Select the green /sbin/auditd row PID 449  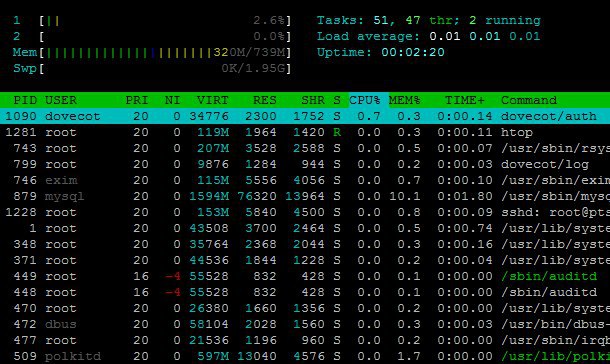[305, 276]
